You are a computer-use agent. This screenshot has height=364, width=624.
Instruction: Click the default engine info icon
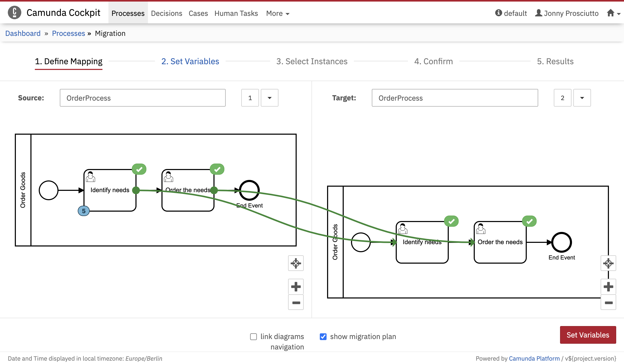pyautogui.click(x=498, y=13)
